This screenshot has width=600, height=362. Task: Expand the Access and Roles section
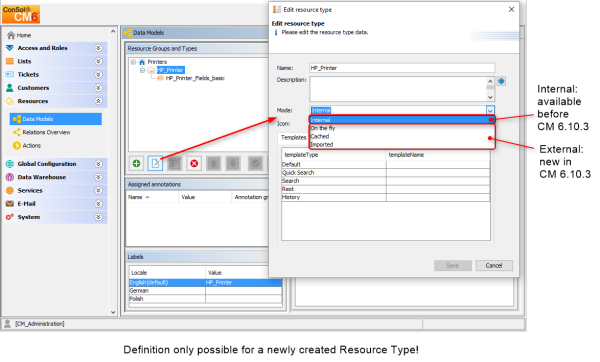tap(98, 48)
